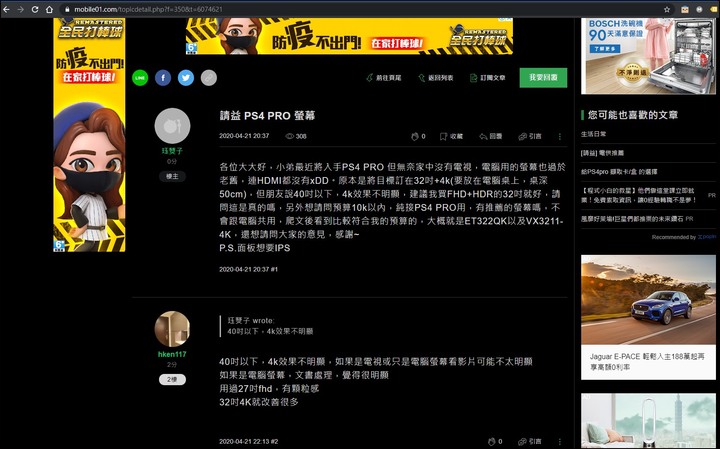
Task: Copy the thread link with the gray chain icon
Action: pyautogui.click(x=209, y=78)
